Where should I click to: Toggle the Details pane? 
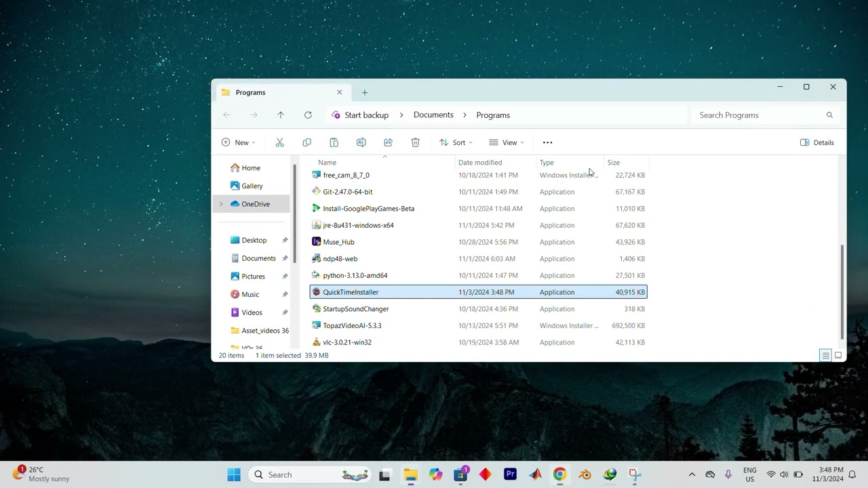tap(817, 142)
